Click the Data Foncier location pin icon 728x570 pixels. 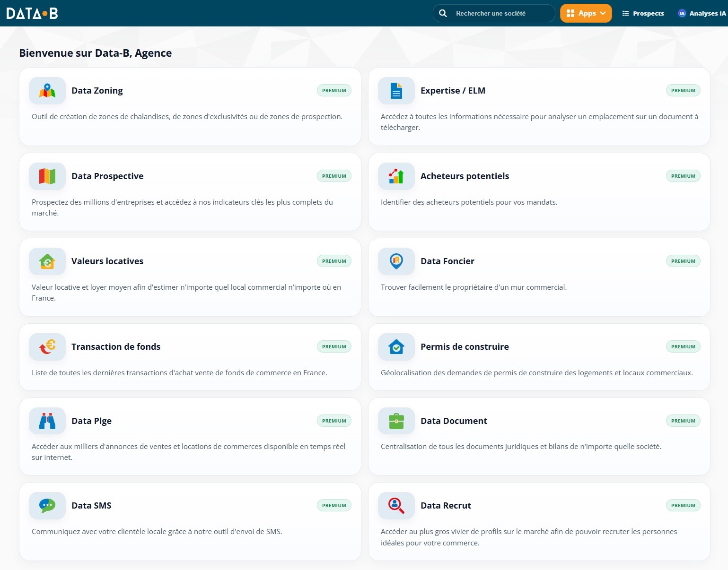coord(396,261)
